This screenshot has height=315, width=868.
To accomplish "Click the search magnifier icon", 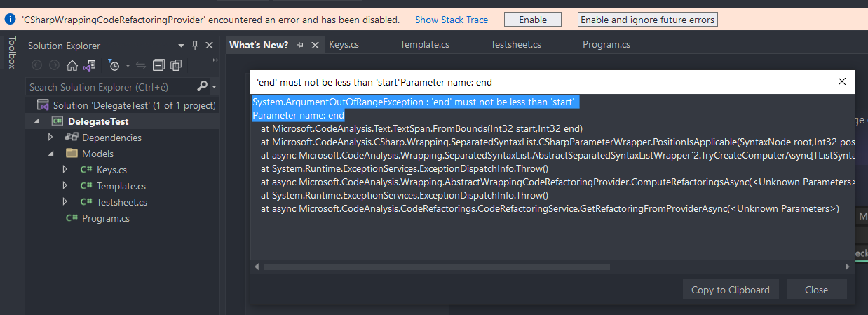I will pyautogui.click(x=202, y=86).
